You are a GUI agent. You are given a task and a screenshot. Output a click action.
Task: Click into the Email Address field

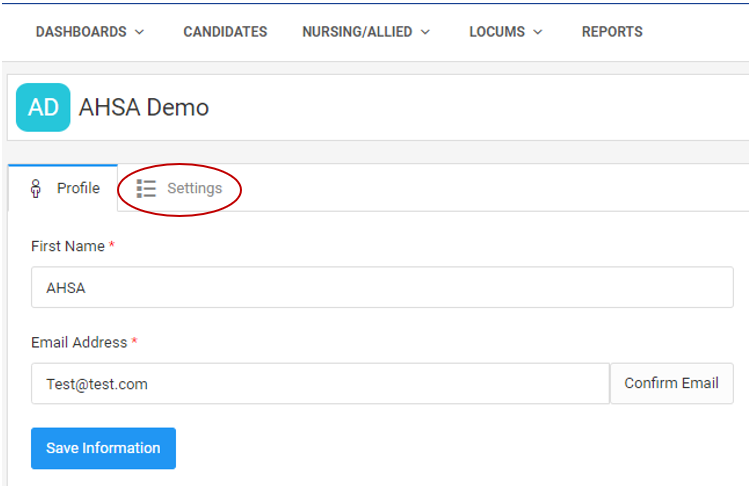coord(320,384)
